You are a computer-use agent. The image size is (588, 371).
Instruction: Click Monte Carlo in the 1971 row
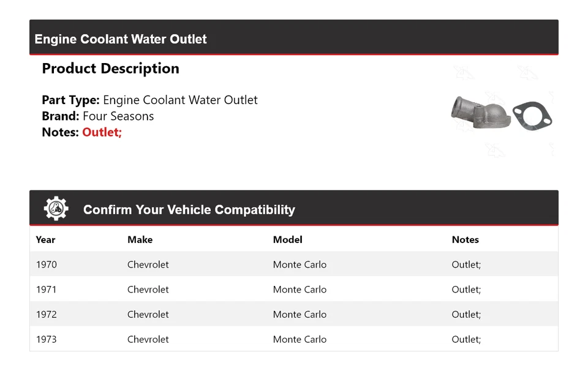pyautogui.click(x=300, y=290)
